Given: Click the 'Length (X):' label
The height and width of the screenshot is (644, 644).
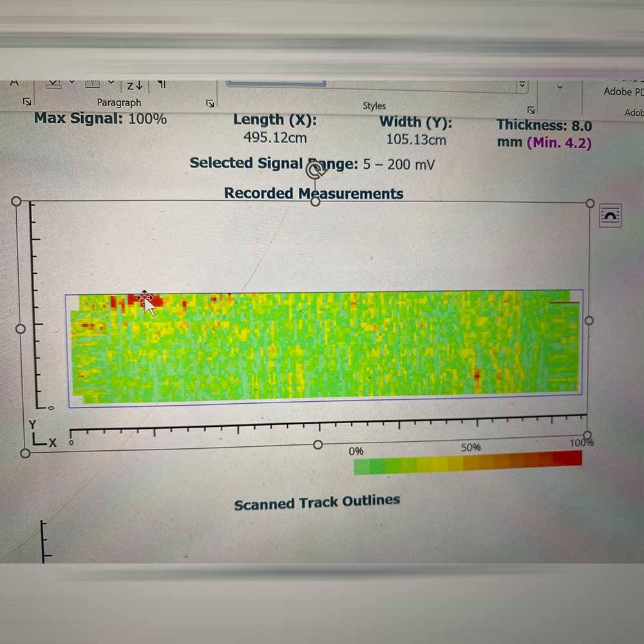Looking at the screenshot, I should pos(275,120).
